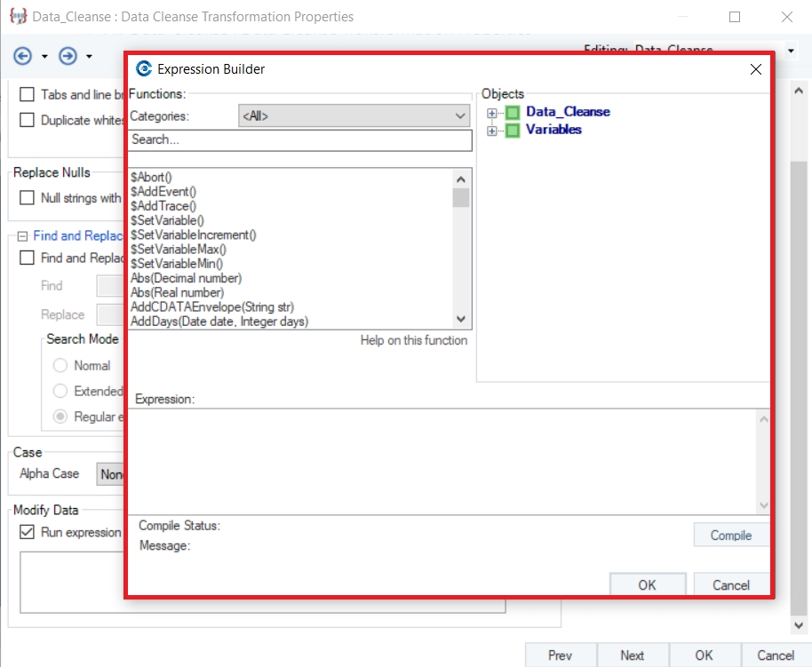
Task: Click the forward navigation arrow icon
Action: [x=68, y=56]
